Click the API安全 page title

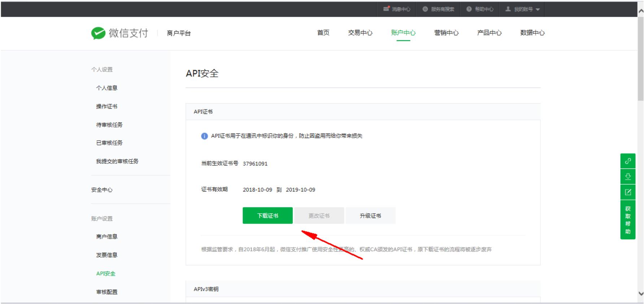click(x=202, y=73)
